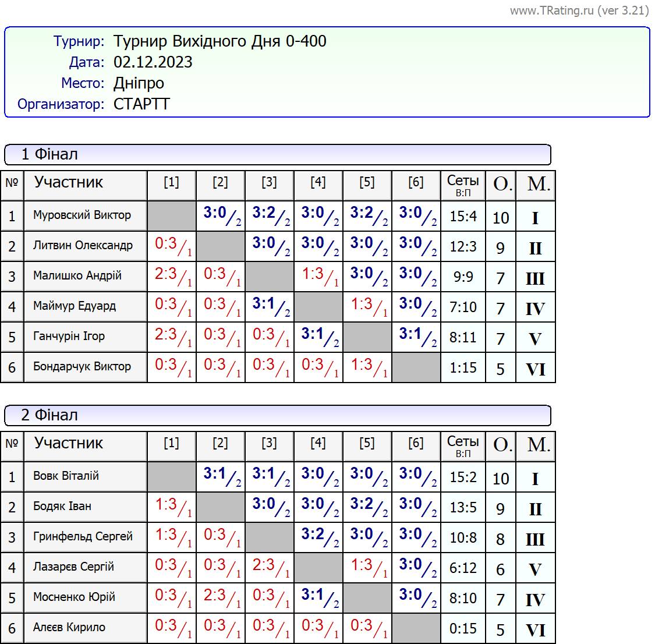The height and width of the screenshot is (644, 655).
Task: Open Вовк Віталій's player entry
Action: pyautogui.click(x=66, y=476)
